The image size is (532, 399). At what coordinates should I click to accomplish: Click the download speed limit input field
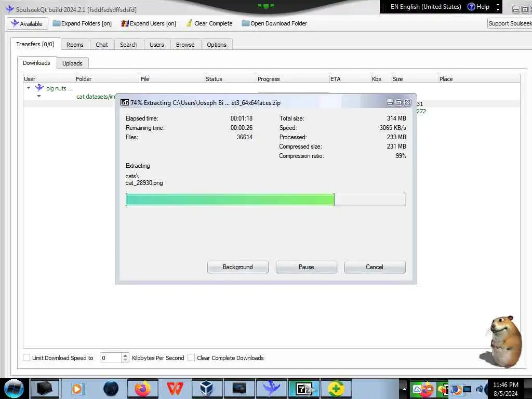click(x=110, y=357)
